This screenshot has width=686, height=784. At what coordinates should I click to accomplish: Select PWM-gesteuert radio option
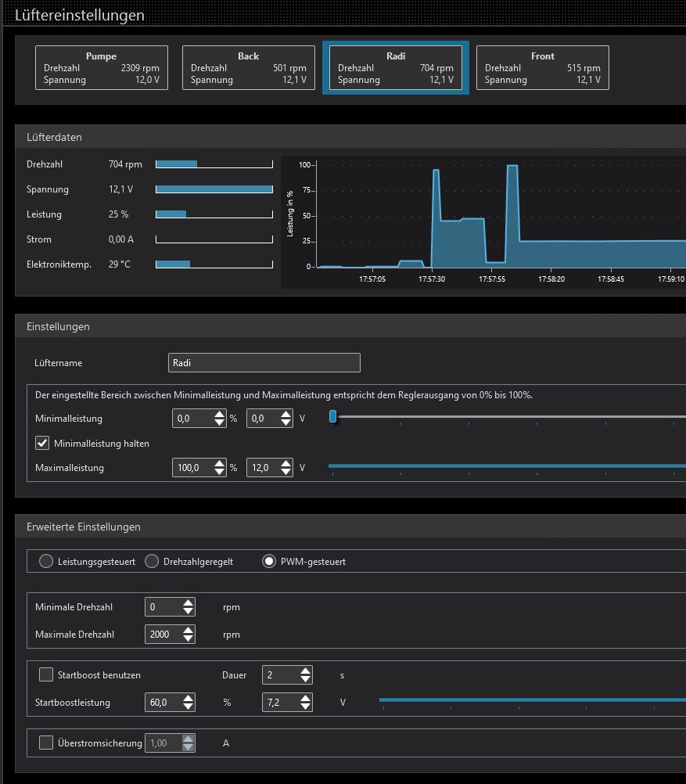(269, 561)
